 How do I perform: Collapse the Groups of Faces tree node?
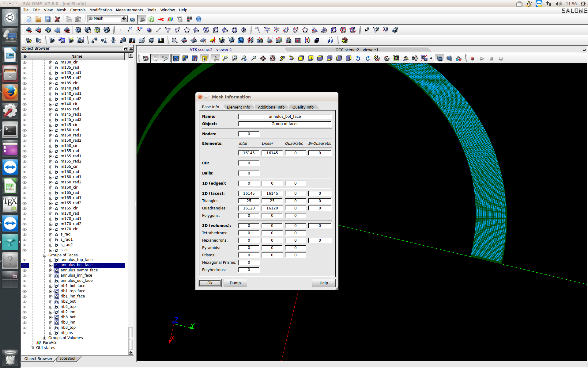tap(45, 255)
